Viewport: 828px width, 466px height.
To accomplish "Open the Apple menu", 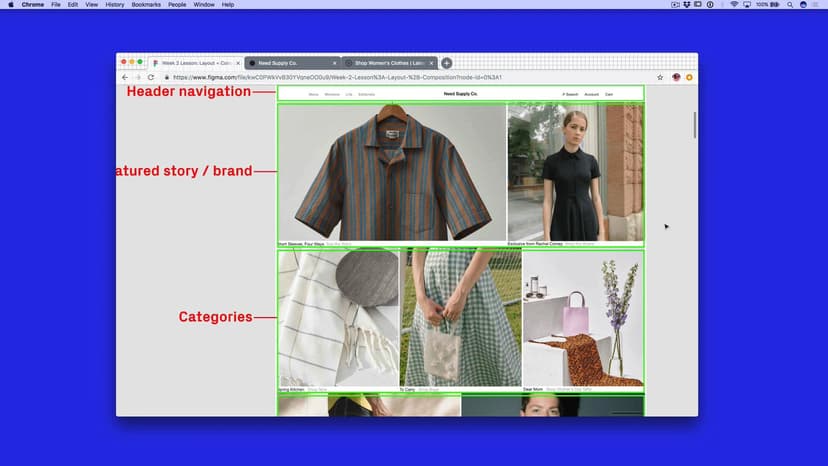I will point(11,5).
